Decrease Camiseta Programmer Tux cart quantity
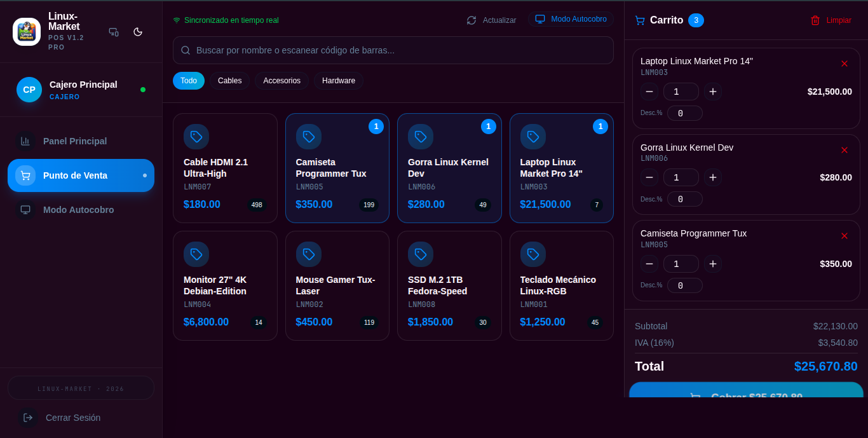 649,264
